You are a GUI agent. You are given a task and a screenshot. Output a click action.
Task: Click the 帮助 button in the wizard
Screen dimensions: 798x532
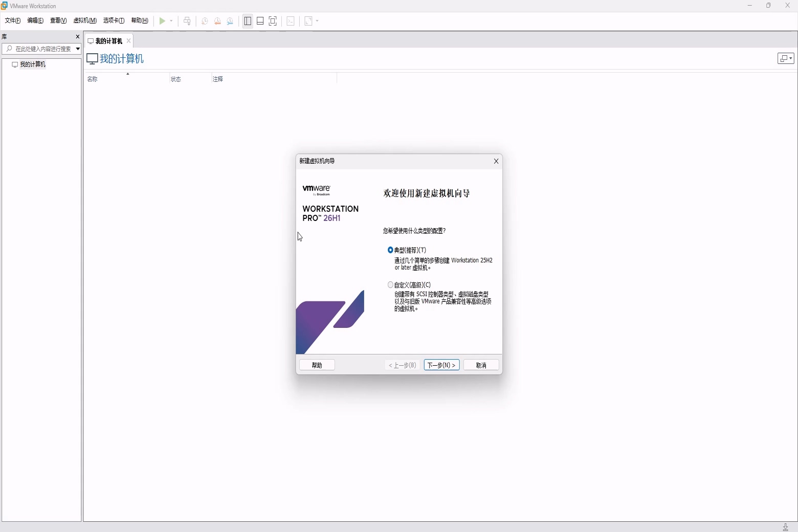point(317,365)
